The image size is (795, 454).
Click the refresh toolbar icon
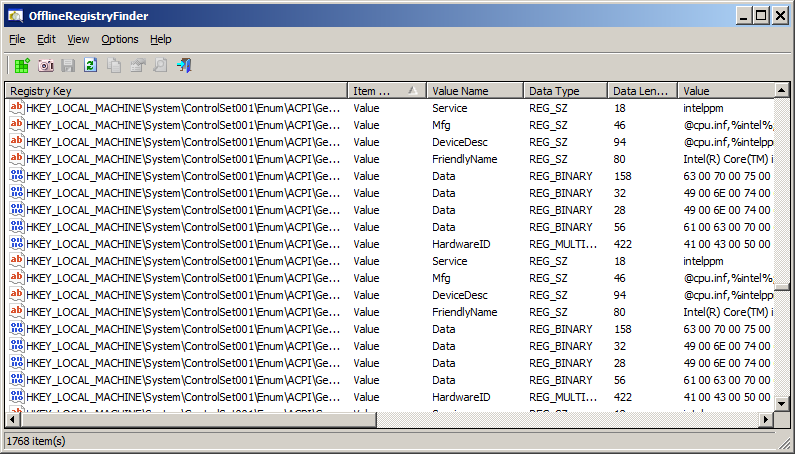[91, 65]
